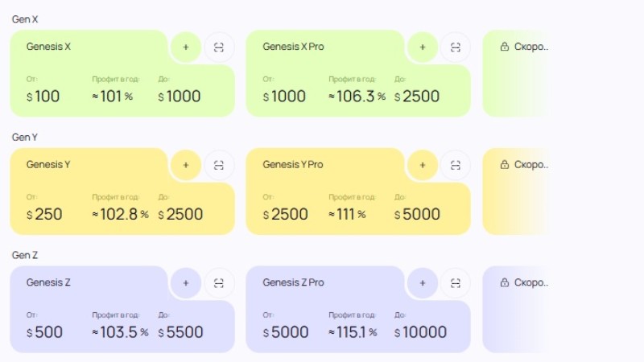This screenshot has width=644, height=362.
Task: Click the scan icon beside Genesis Y Pro
Action: pyautogui.click(x=456, y=165)
